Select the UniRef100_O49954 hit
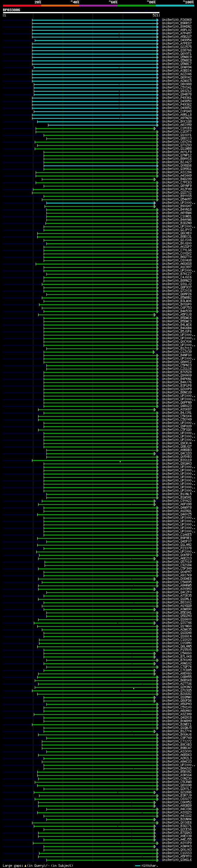The width and height of the screenshot is (197, 868). tap(176, 40)
